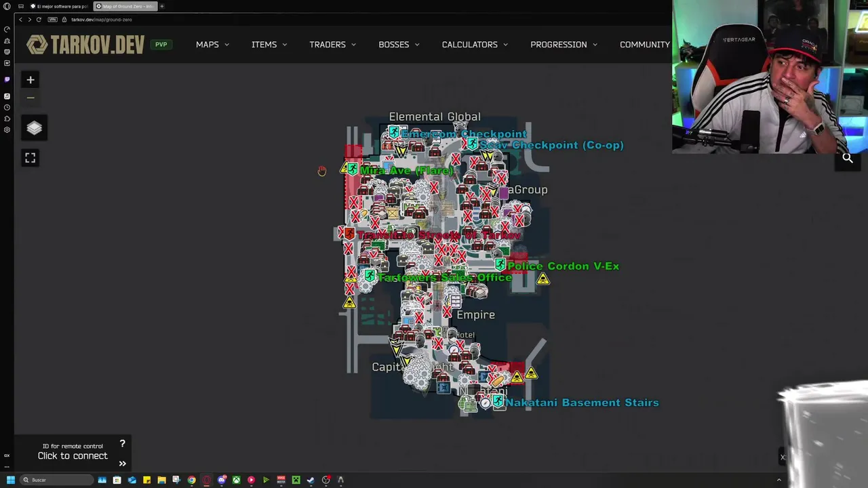Expand the TRADERS menu

click(x=332, y=45)
